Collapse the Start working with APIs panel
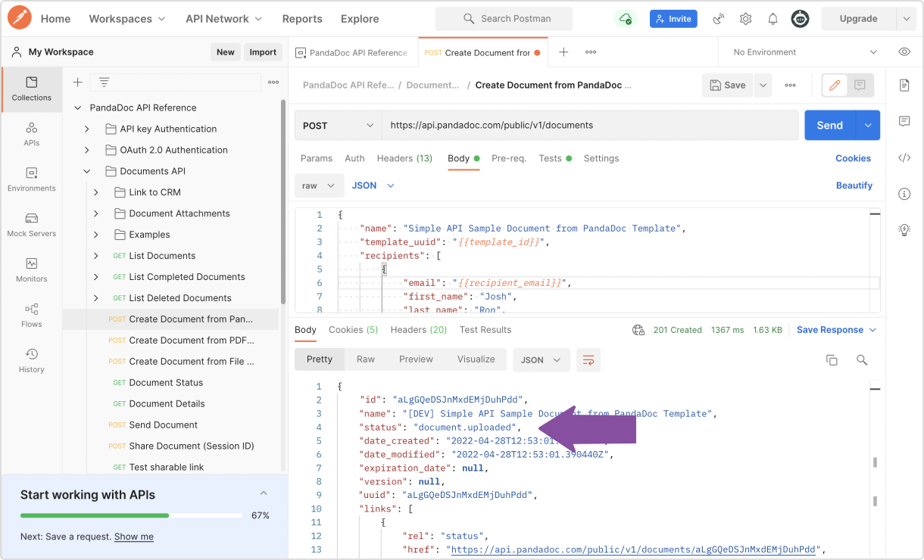Image resolution: width=924 pixels, height=560 pixels. (264, 493)
